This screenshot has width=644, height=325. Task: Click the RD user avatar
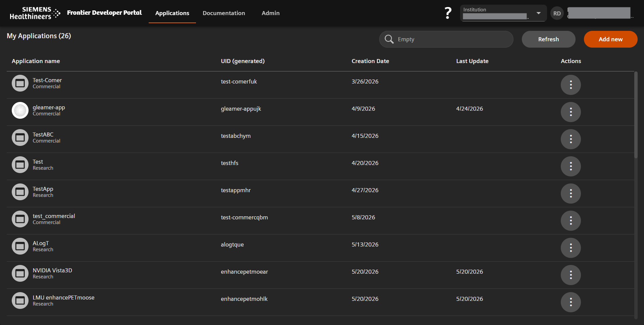pos(557,13)
